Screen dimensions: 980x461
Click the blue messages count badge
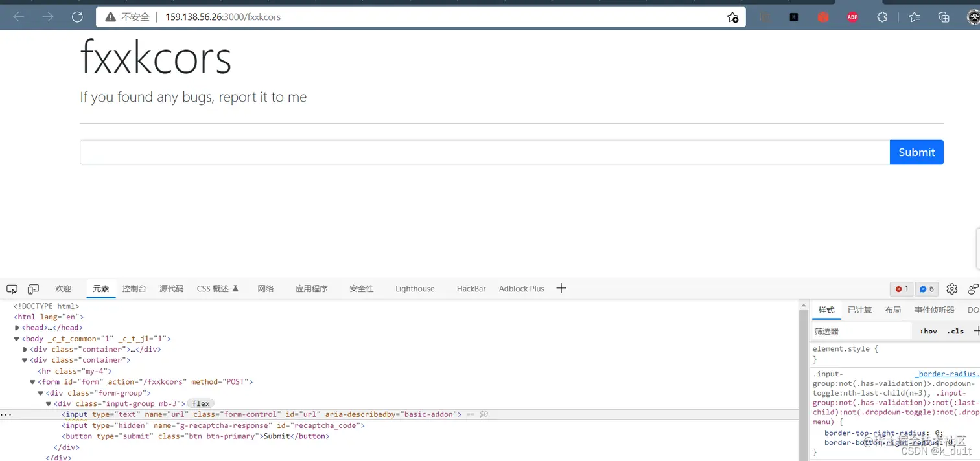pyautogui.click(x=927, y=289)
